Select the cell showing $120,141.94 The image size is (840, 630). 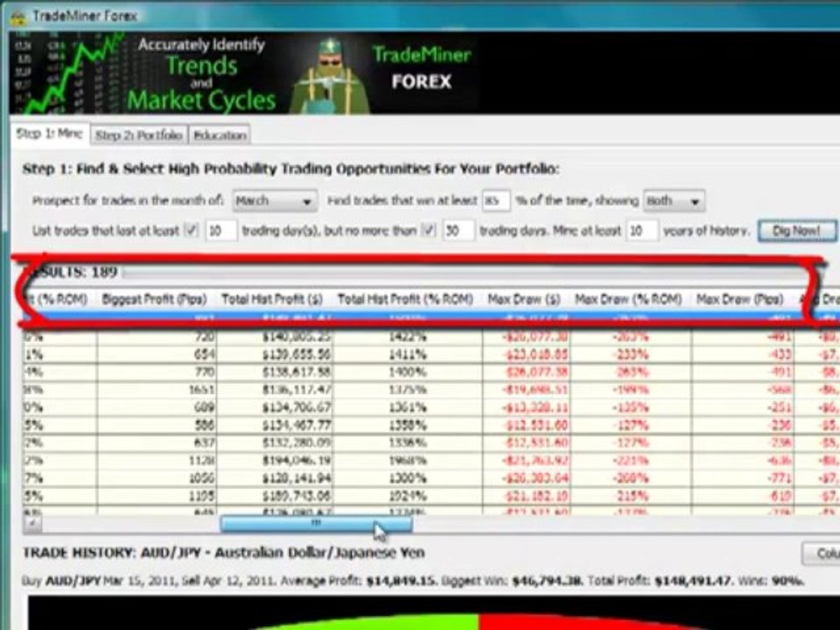tap(275, 478)
